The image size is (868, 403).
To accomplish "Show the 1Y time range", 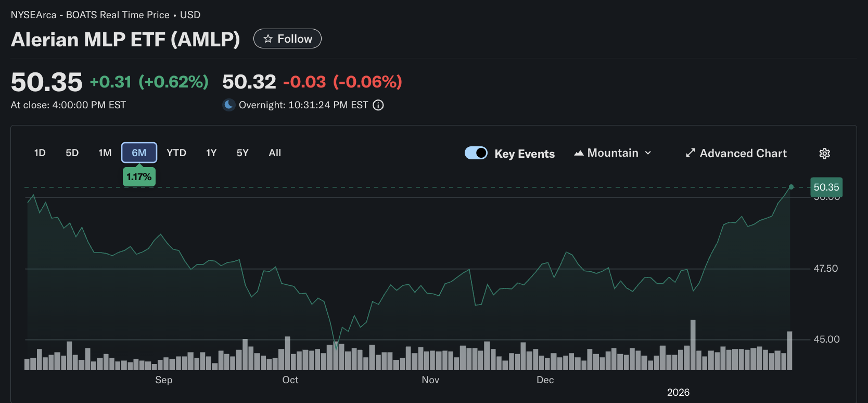I will (x=211, y=153).
